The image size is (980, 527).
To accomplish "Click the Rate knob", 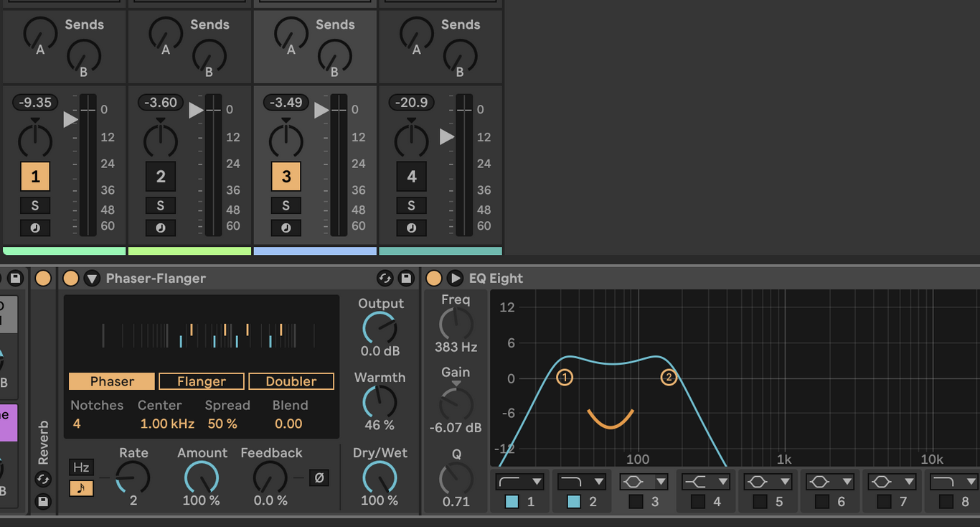I will click(x=133, y=477).
